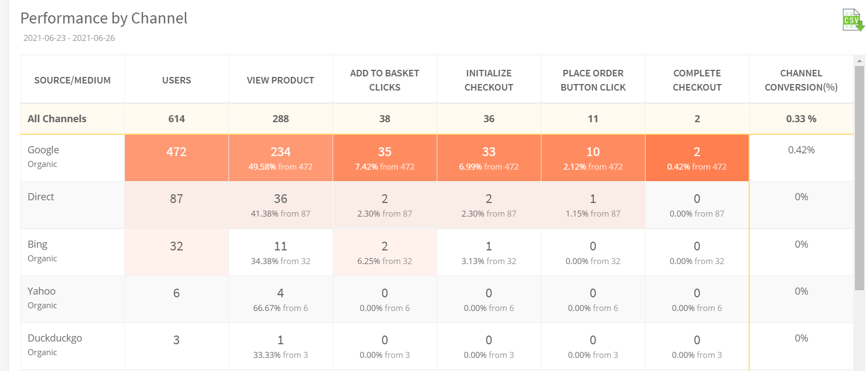Download the CSV export file
Image resolution: width=868 pixels, height=371 pixels.
(853, 20)
